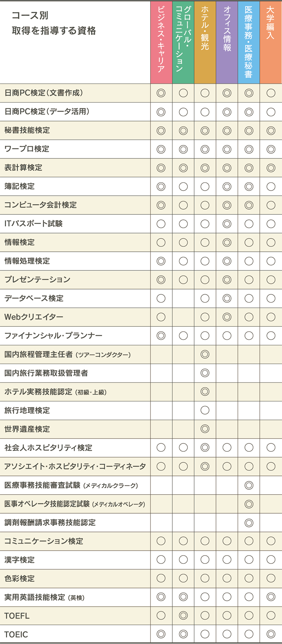Click the single circle in the 旅行地理検定 row
The image size is (282, 644).
coord(205,410)
